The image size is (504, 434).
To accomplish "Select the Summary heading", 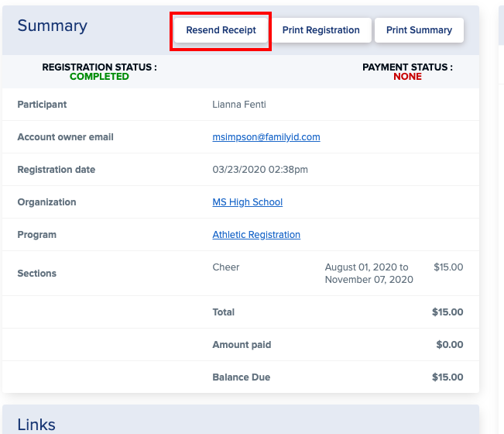I will (x=53, y=26).
